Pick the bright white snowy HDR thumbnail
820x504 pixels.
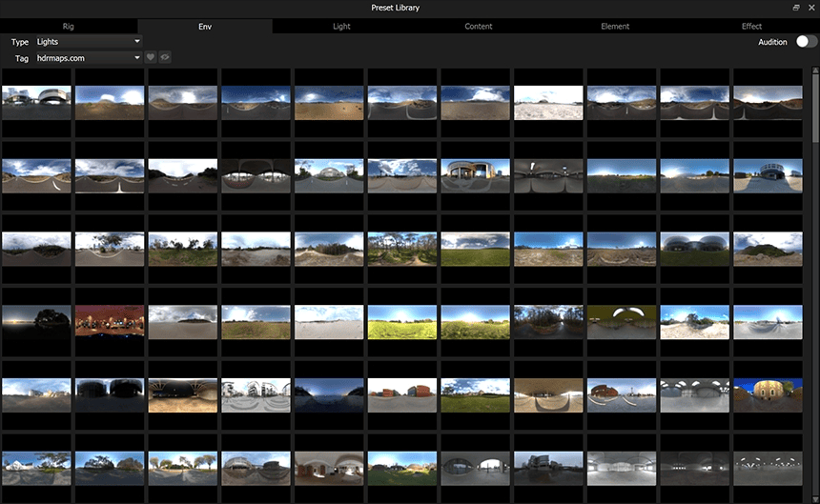coord(548,103)
